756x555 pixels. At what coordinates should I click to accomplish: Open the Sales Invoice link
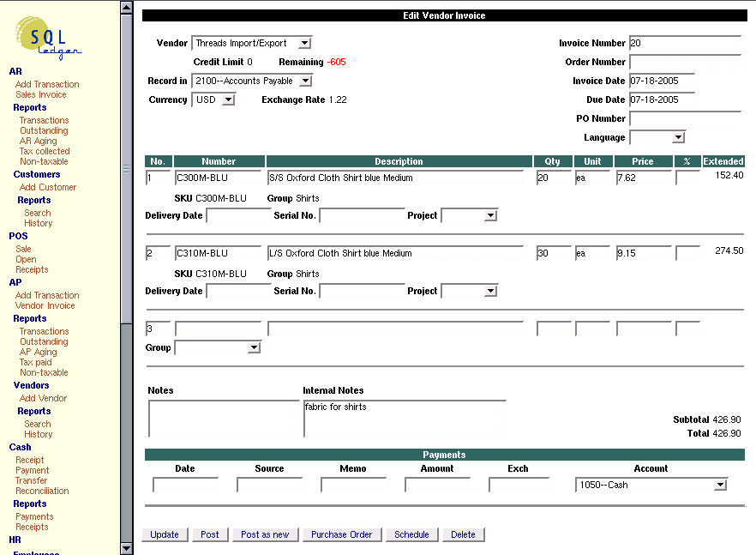click(x=41, y=94)
